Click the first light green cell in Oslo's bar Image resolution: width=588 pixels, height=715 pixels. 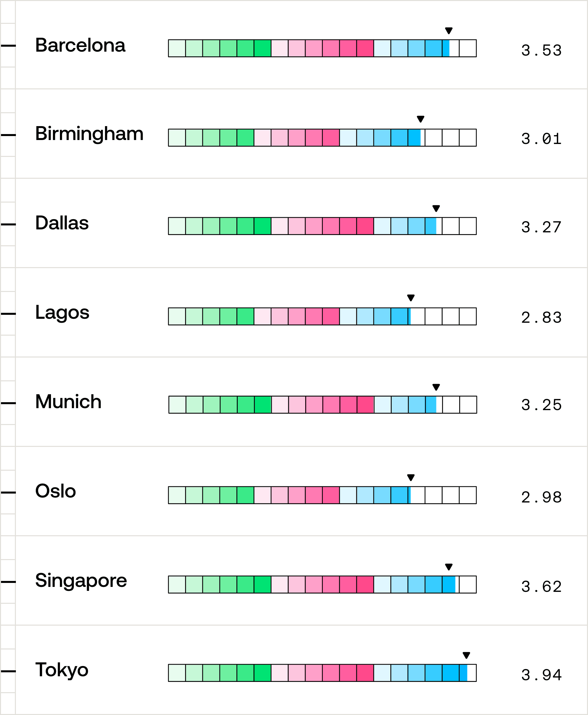click(177, 495)
